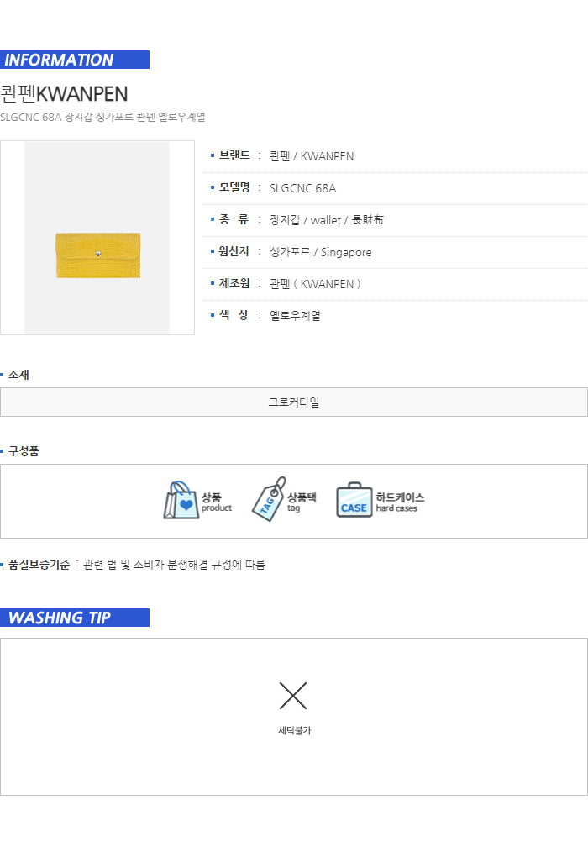Click the 품질보증기준 warranty text

tap(136, 565)
